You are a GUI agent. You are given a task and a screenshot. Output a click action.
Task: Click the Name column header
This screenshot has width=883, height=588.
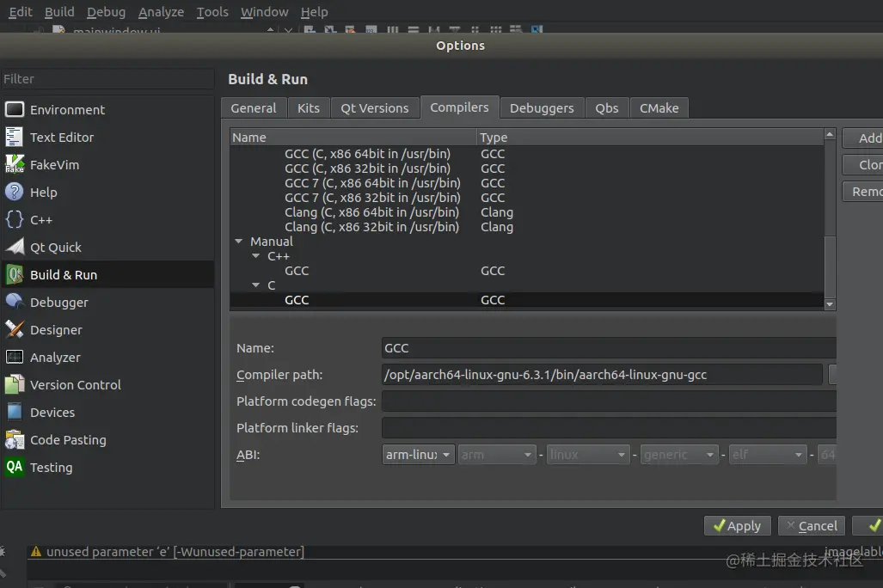[x=353, y=138]
